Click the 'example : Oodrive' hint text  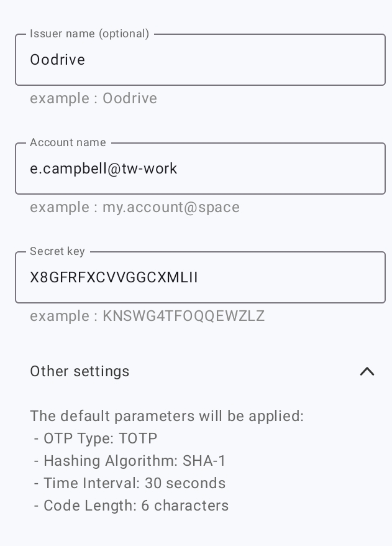pos(93,98)
